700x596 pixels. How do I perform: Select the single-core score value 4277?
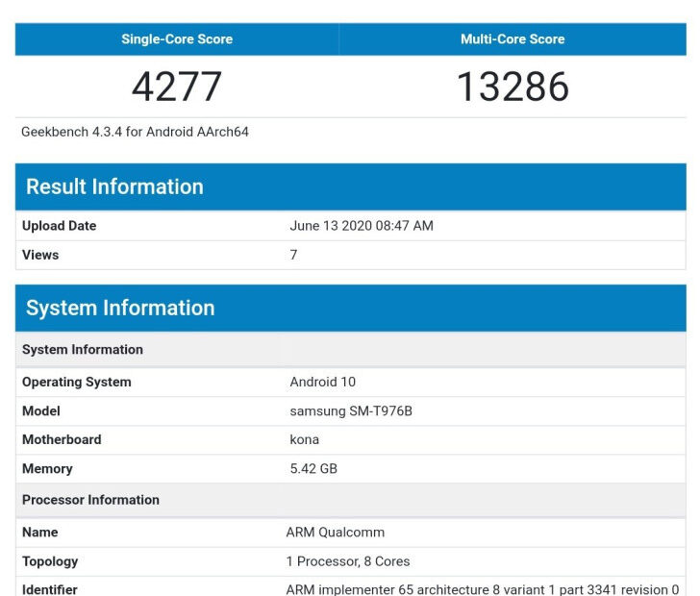pyautogui.click(x=177, y=87)
